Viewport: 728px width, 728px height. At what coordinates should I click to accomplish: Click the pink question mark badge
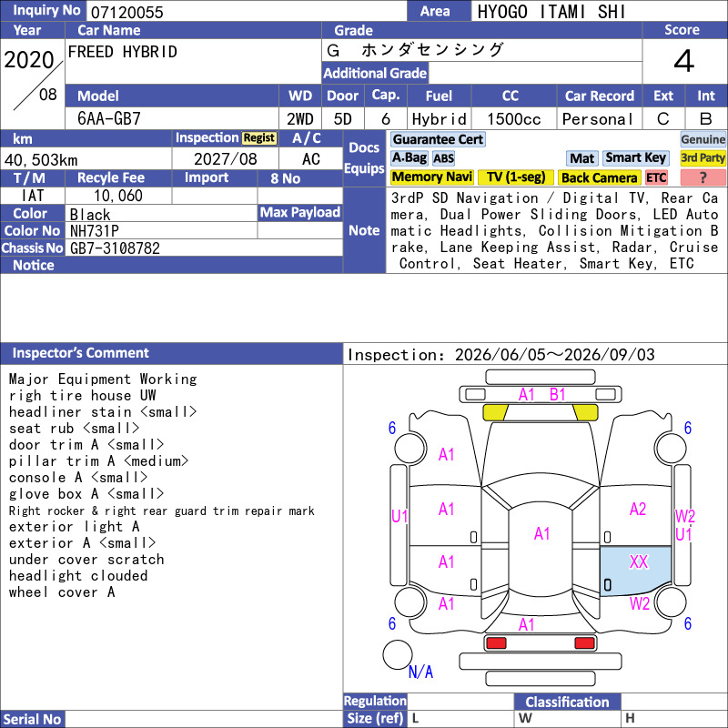tap(703, 177)
